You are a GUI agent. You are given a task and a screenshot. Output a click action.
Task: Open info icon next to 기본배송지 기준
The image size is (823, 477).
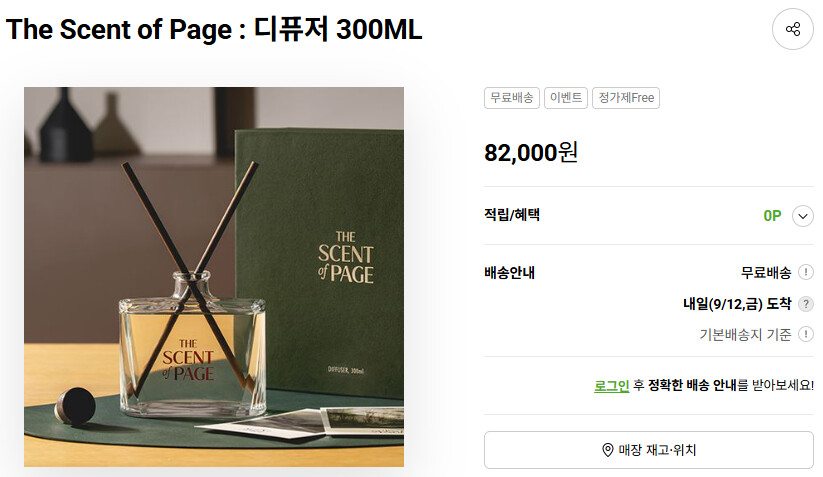click(806, 334)
